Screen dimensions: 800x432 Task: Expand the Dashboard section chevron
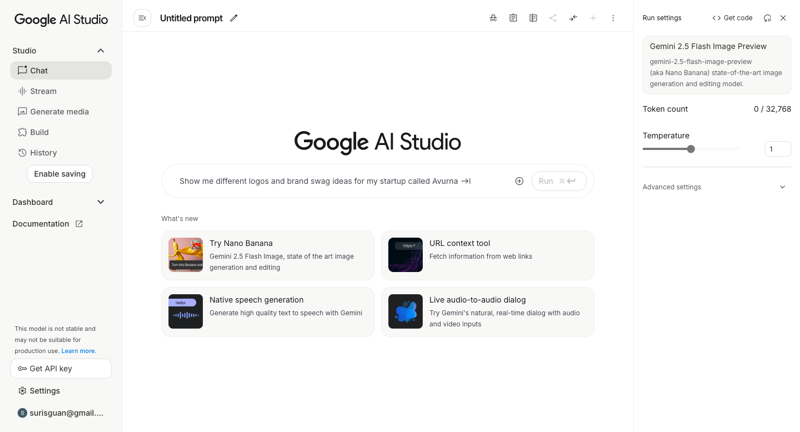[101, 202]
